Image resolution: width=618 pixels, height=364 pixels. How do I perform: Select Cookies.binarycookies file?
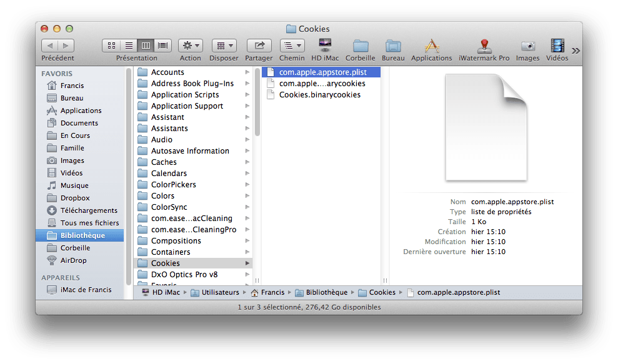pos(321,94)
